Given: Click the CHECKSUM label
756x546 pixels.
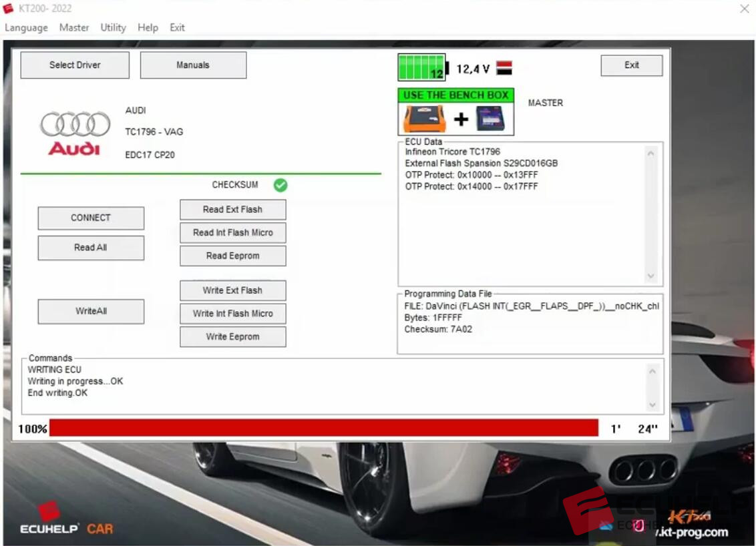Looking at the screenshot, I should pyautogui.click(x=235, y=185).
